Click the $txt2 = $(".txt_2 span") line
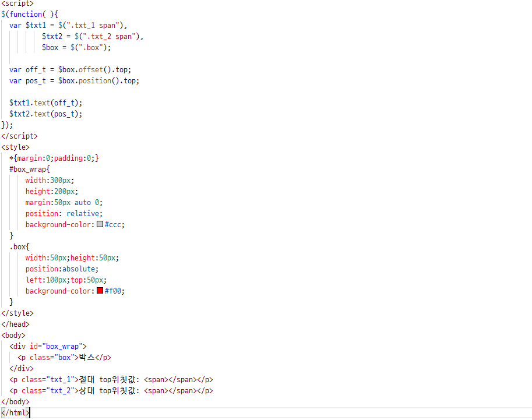 tap(93, 37)
